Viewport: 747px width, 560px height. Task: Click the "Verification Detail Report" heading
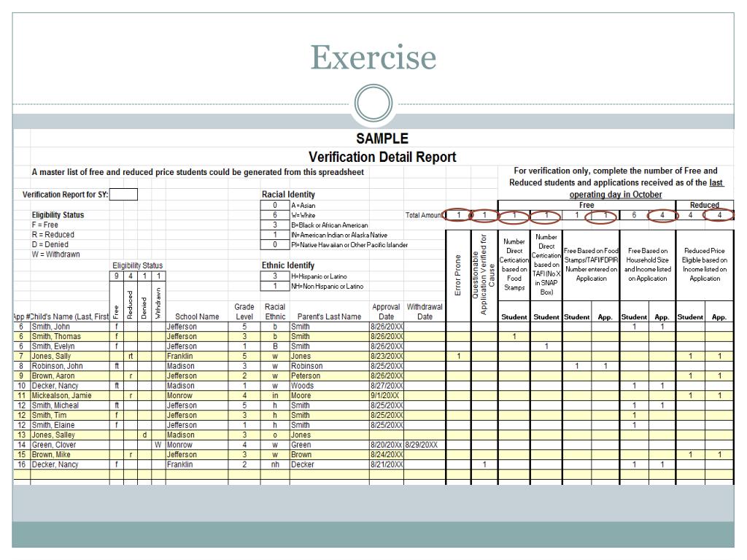[382, 157]
